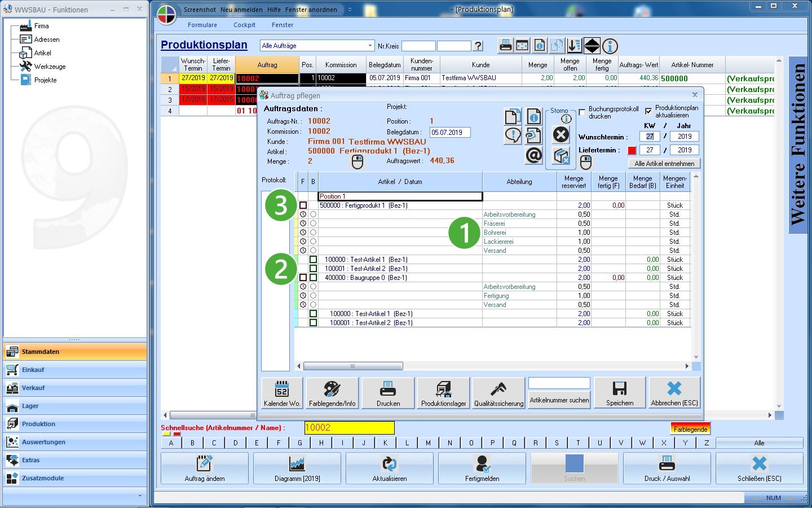
Task: Click Speichern to save the order
Action: (x=620, y=393)
